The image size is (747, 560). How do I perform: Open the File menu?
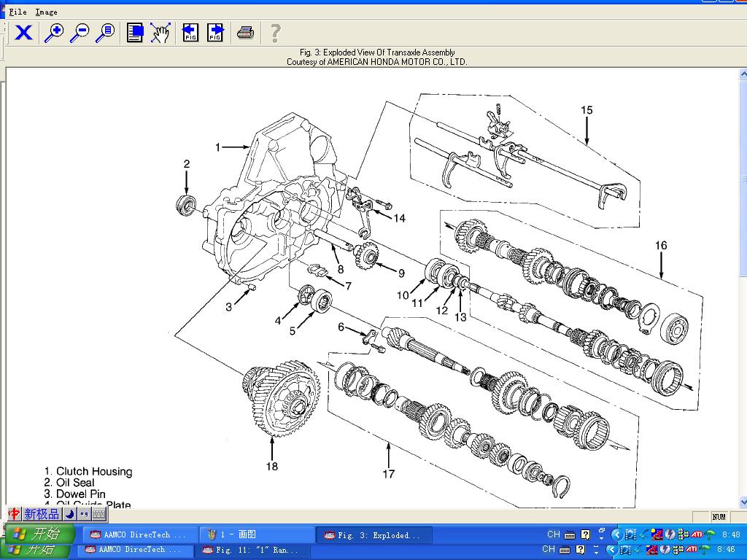18,12
